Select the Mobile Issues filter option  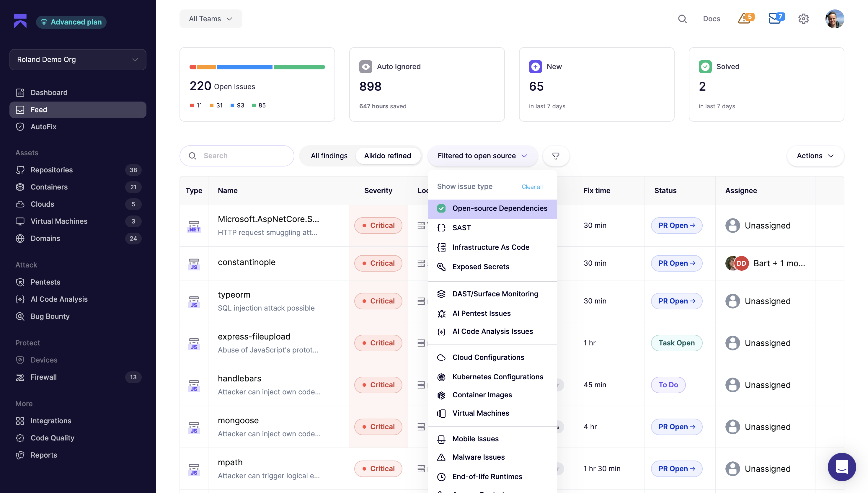point(492,439)
